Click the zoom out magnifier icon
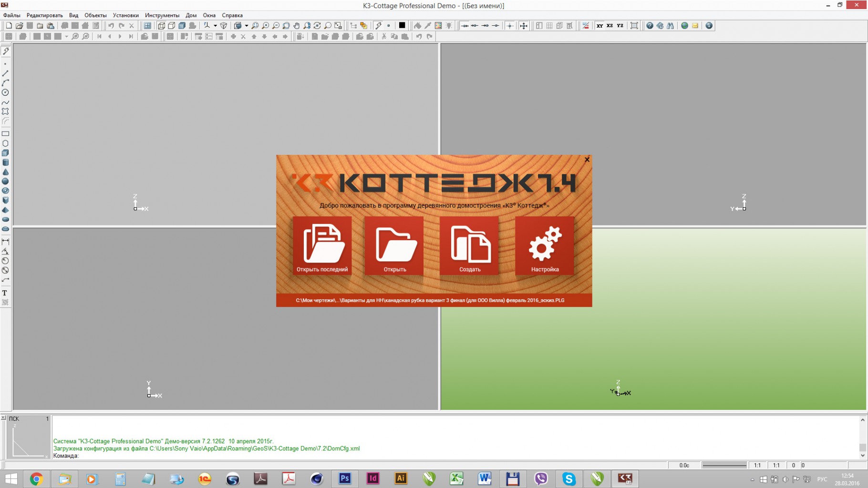Image resolution: width=868 pixels, height=488 pixels. point(276,26)
